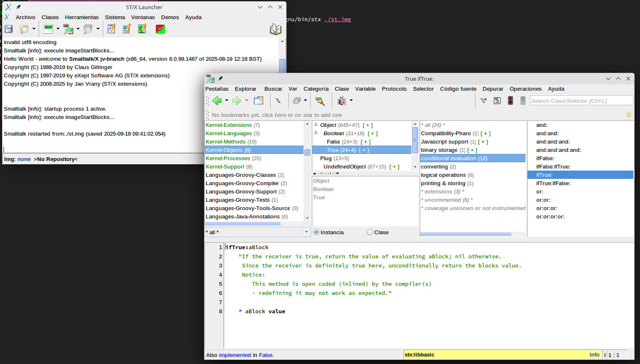Click the Search Class/Selector input field

click(581, 101)
